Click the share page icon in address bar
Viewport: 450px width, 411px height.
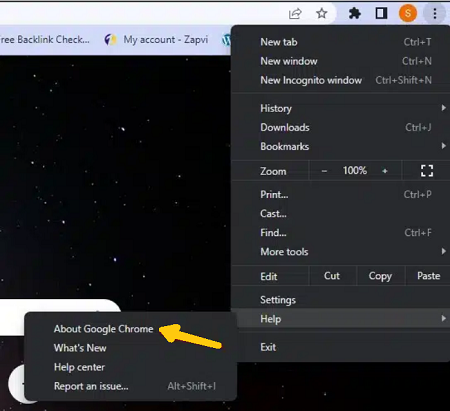(x=295, y=14)
